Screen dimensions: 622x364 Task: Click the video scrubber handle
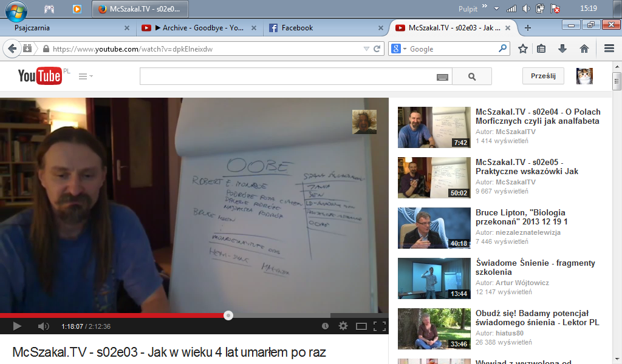click(x=228, y=315)
